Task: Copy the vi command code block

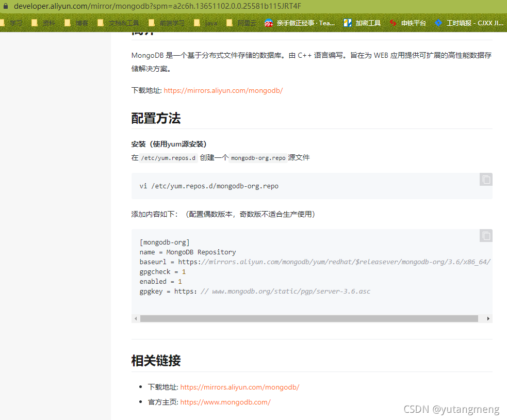Action: click(486, 180)
